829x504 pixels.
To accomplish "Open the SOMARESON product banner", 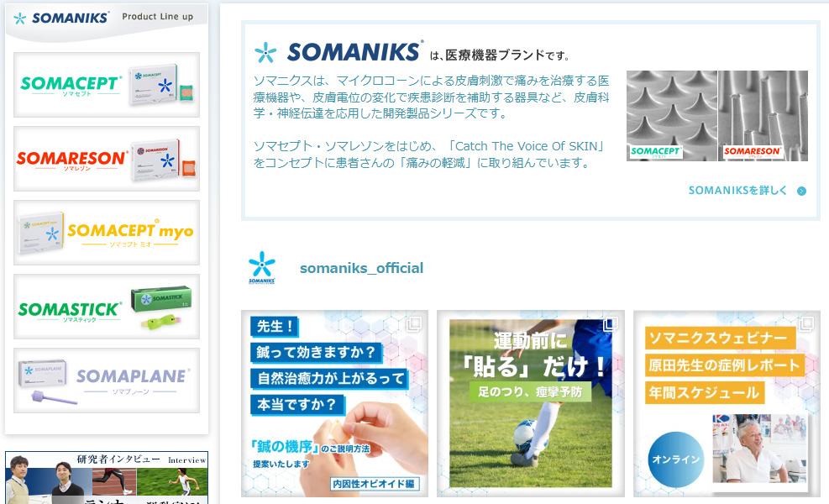I will pos(107,159).
